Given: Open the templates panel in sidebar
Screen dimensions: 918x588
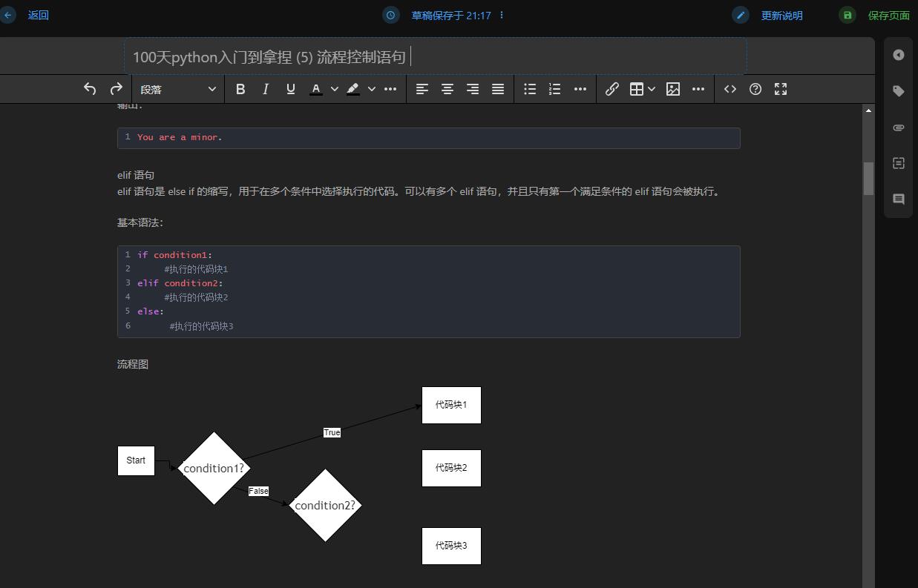Looking at the screenshot, I should 899,163.
